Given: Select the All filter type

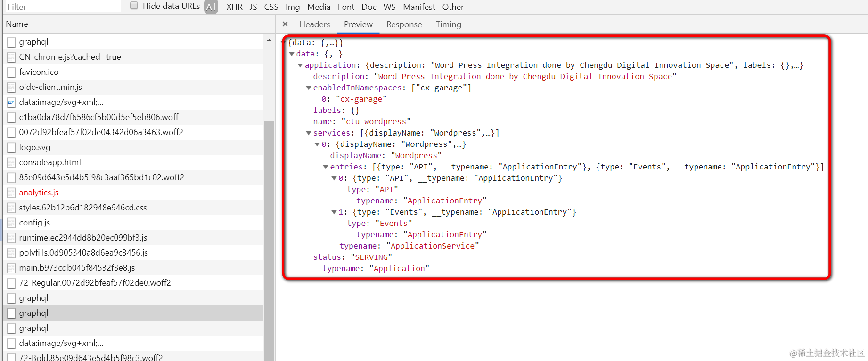Looking at the screenshot, I should point(211,7).
